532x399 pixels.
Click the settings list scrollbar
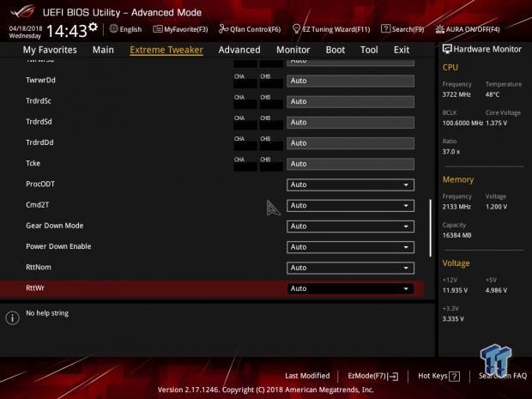click(x=431, y=227)
